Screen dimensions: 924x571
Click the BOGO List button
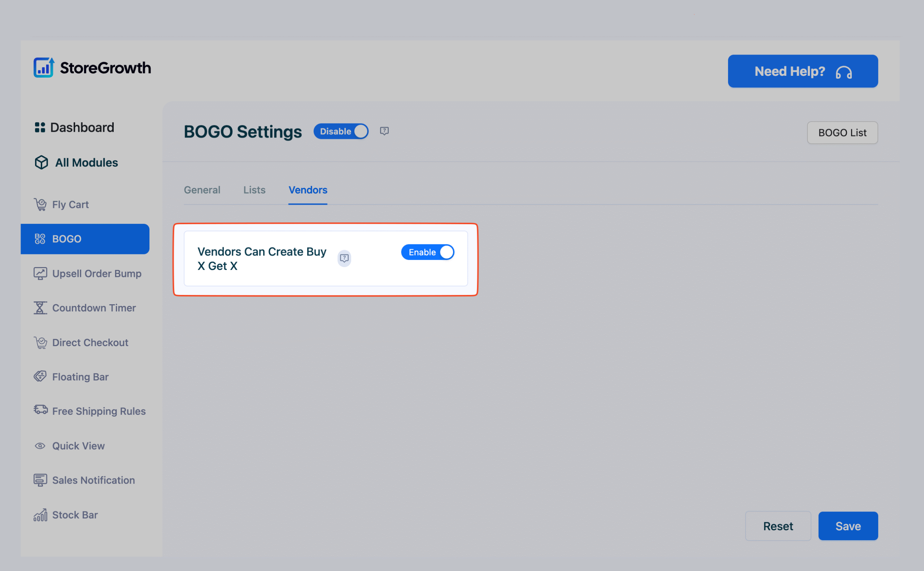[x=842, y=132]
